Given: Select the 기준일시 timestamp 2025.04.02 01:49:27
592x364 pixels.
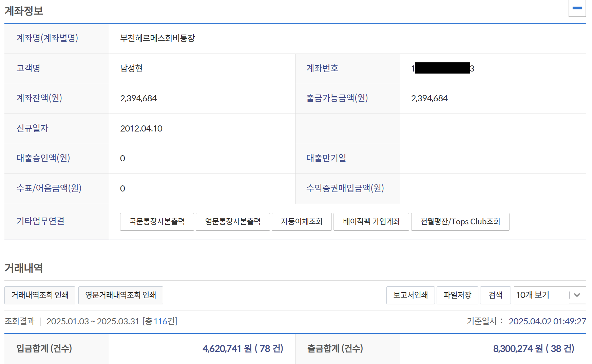Looking at the screenshot, I should [x=547, y=321].
